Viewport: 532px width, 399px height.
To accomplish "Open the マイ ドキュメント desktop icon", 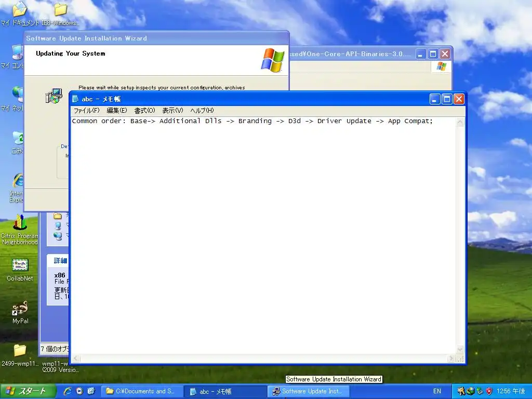I will pos(20,14).
